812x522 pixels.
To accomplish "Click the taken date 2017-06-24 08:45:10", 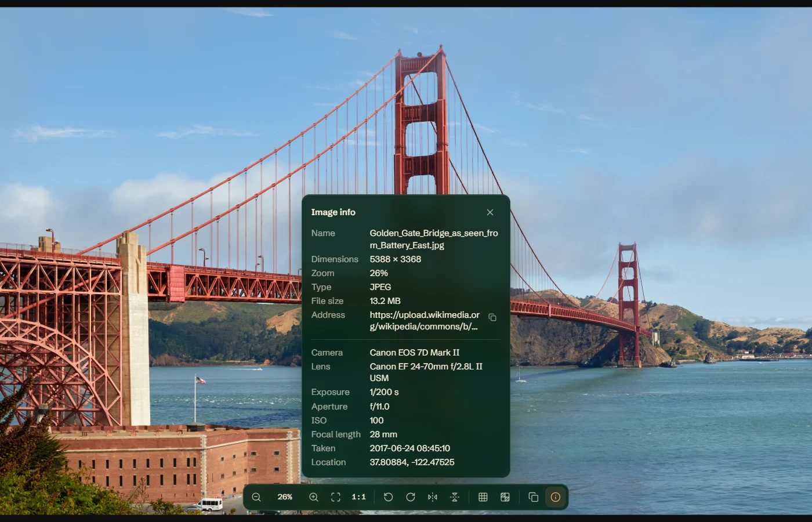I will pyautogui.click(x=410, y=448).
